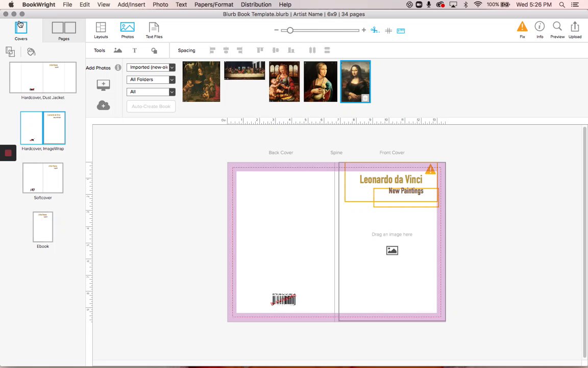Open the Covers view
This screenshot has width=588, height=368.
click(x=21, y=30)
